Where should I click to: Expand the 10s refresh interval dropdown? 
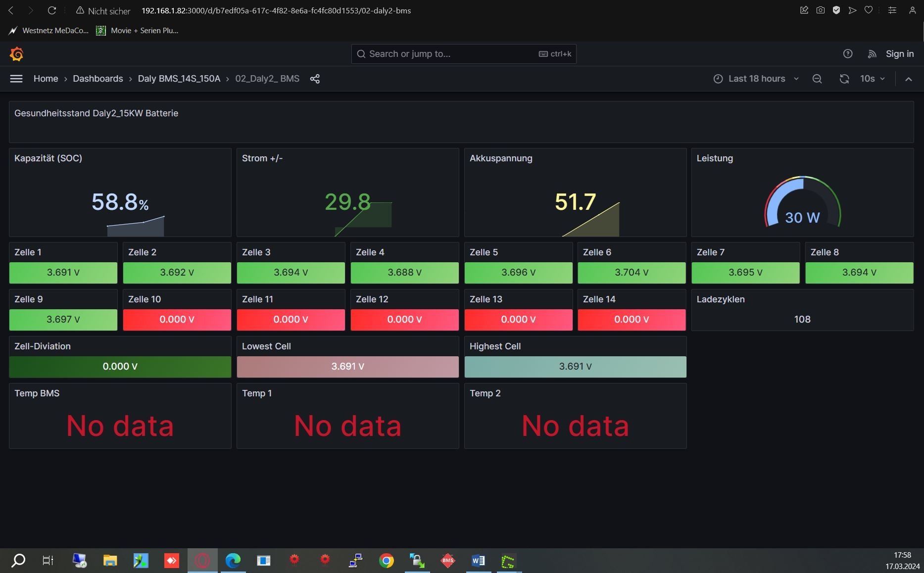[x=873, y=79]
